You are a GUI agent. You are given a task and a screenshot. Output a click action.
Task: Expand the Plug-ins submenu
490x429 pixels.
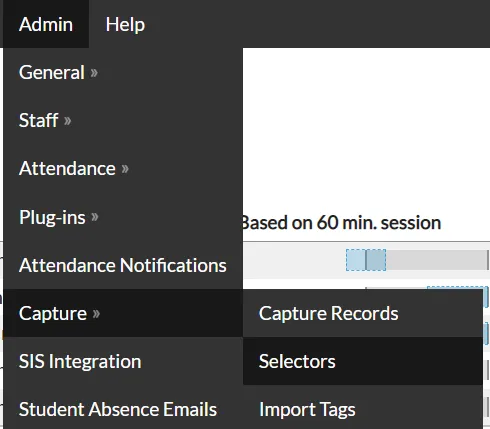pos(123,217)
